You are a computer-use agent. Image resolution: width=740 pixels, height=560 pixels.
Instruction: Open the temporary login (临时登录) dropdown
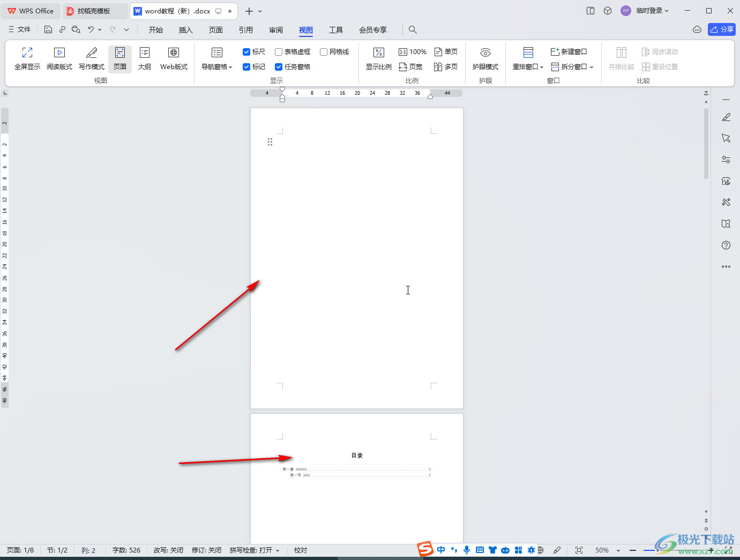pyautogui.click(x=652, y=11)
